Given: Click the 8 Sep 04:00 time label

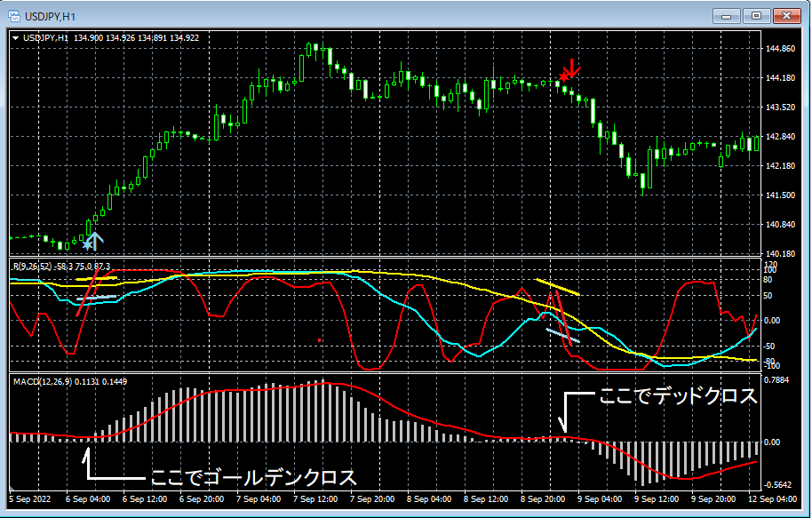Looking at the screenshot, I should click(x=429, y=499).
